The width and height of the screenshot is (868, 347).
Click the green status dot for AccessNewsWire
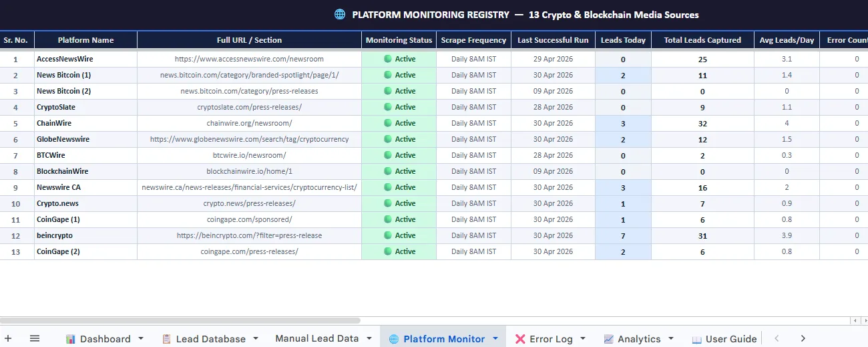point(388,59)
